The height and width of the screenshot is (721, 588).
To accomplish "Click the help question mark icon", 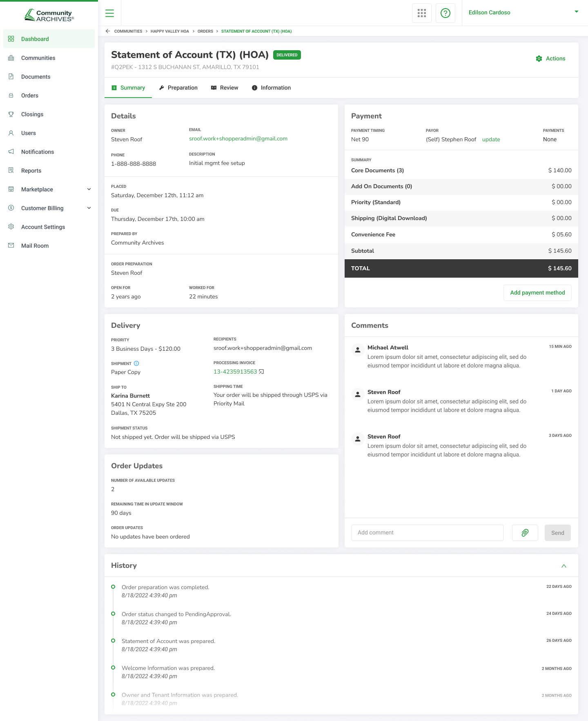I will [445, 13].
